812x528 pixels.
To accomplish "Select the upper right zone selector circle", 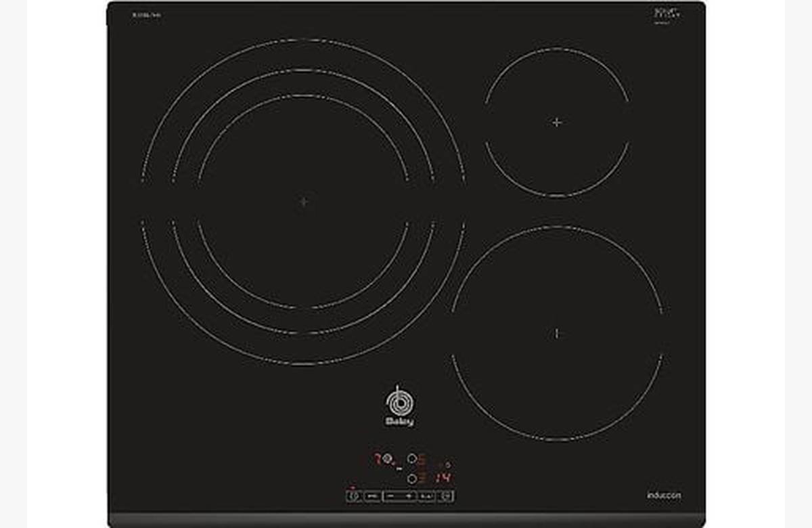I will (411, 459).
